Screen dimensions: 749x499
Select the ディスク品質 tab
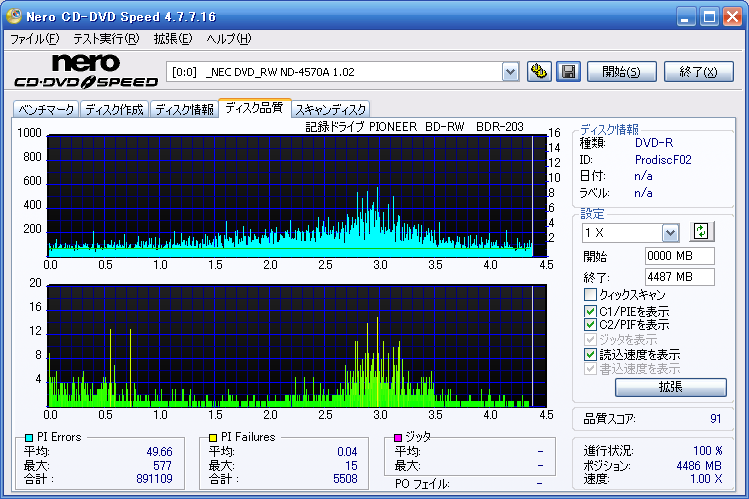[x=254, y=107]
